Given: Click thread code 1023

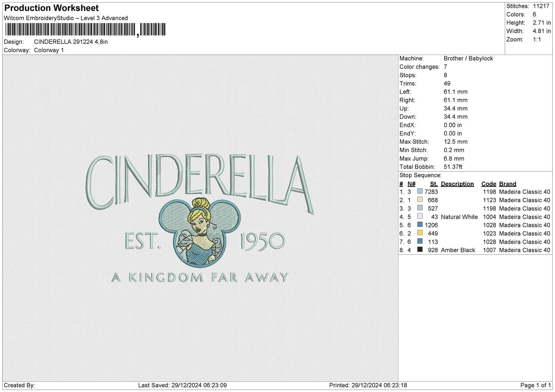Looking at the screenshot, I should click(x=489, y=233).
